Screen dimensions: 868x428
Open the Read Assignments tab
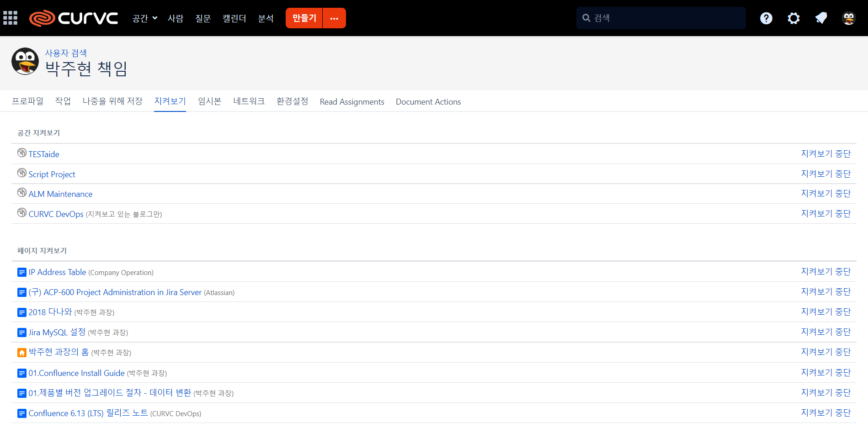pyautogui.click(x=352, y=101)
